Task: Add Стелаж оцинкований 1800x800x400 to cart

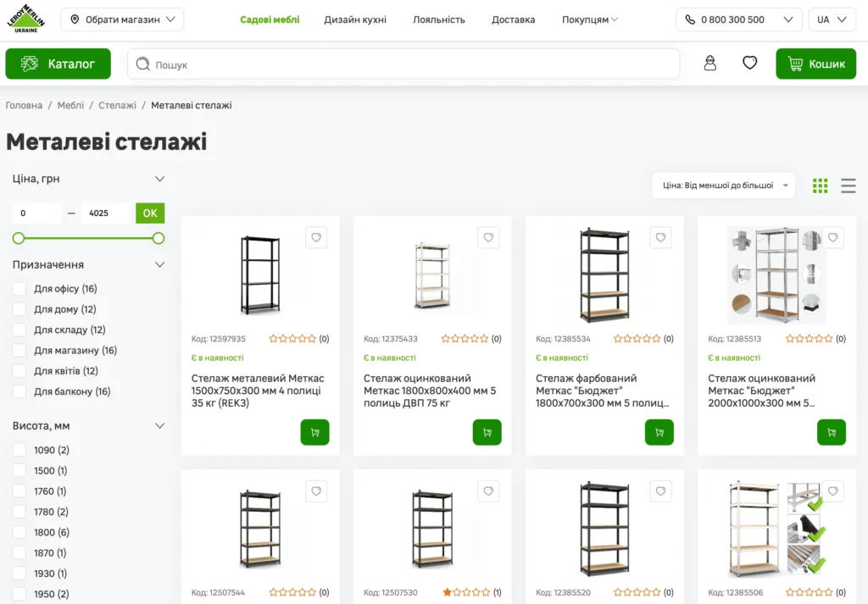Action: point(487,432)
